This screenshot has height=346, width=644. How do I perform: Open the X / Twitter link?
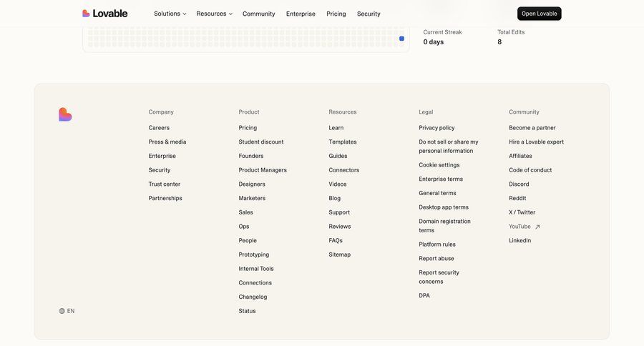click(522, 212)
